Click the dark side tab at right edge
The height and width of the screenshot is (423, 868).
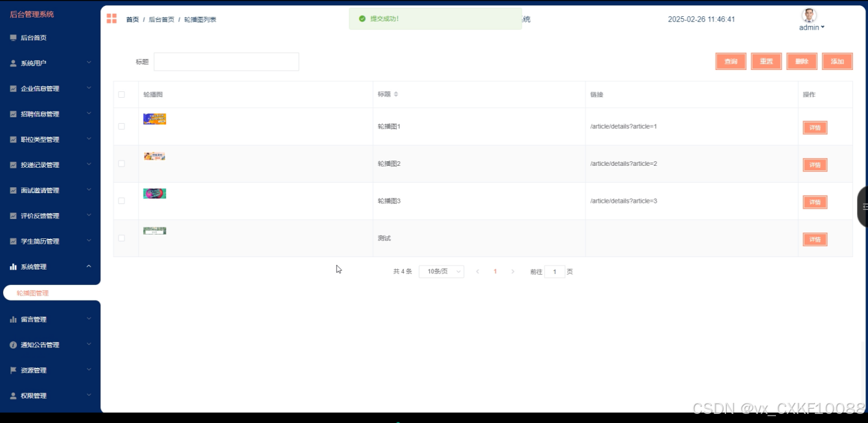coord(863,207)
